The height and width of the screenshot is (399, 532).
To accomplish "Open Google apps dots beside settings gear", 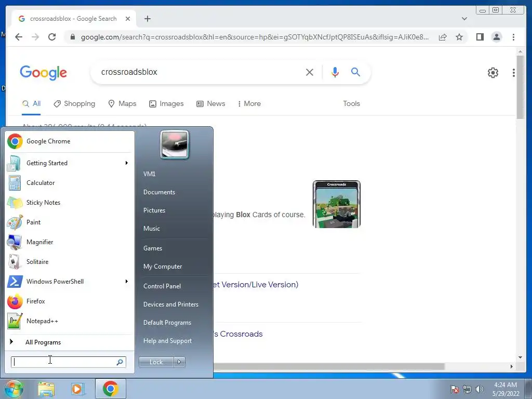I will point(513,73).
